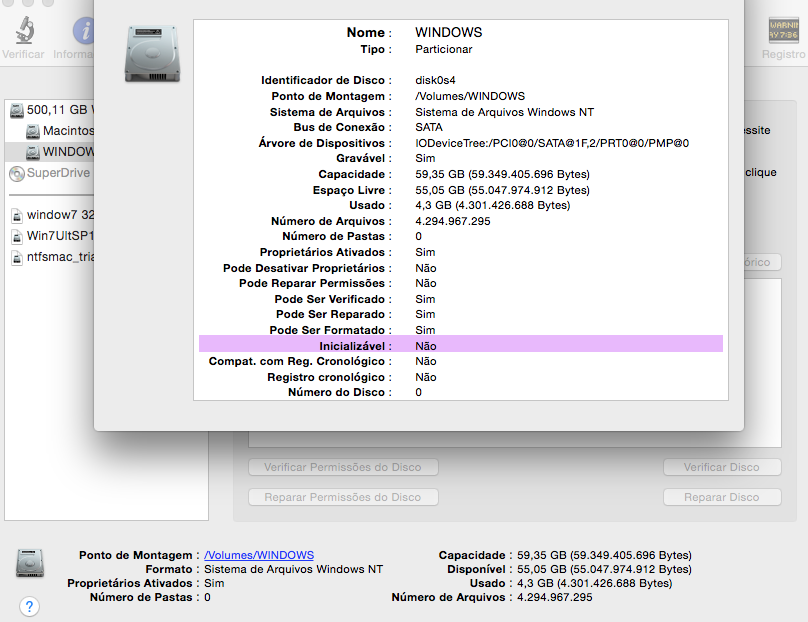Click the Reparar Permissões do Disco button
This screenshot has width=808, height=622.
[x=343, y=497]
